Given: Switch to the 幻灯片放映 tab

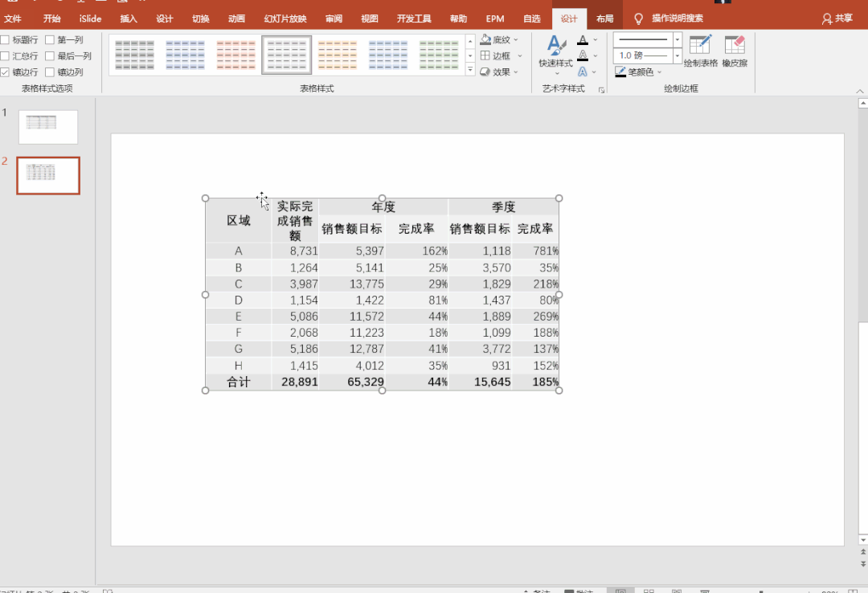Looking at the screenshot, I should click(285, 18).
